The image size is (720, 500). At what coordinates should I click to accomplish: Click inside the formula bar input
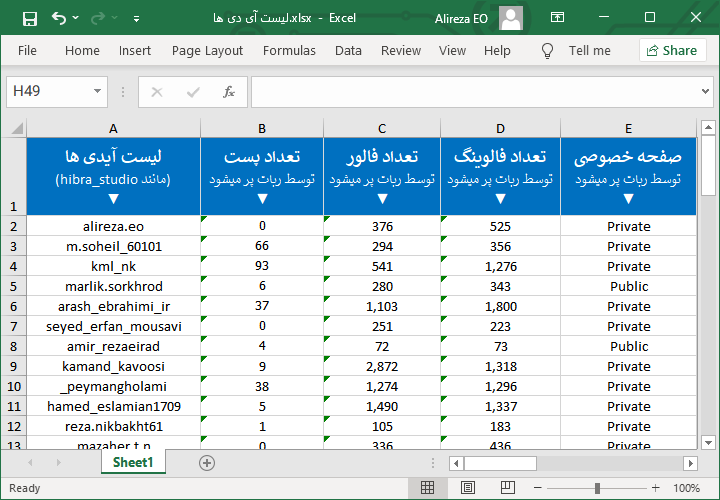tap(475, 91)
